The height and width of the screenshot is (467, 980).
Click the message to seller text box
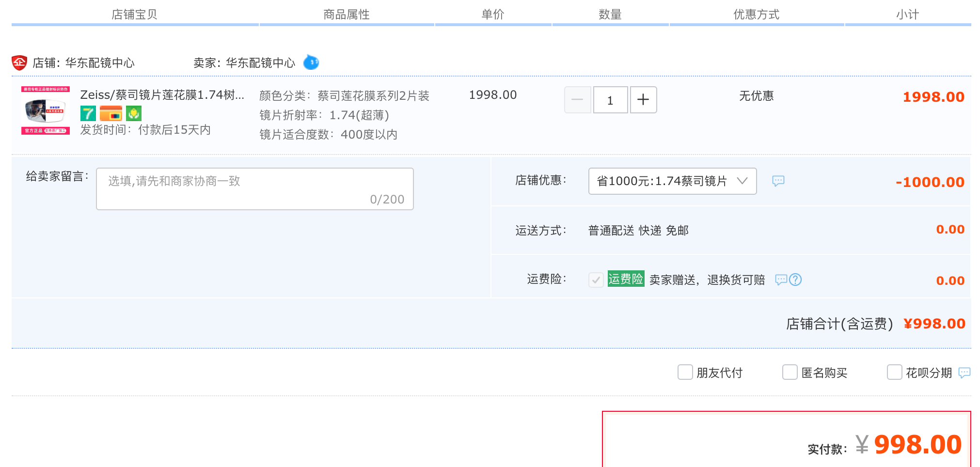pyautogui.click(x=255, y=189)
